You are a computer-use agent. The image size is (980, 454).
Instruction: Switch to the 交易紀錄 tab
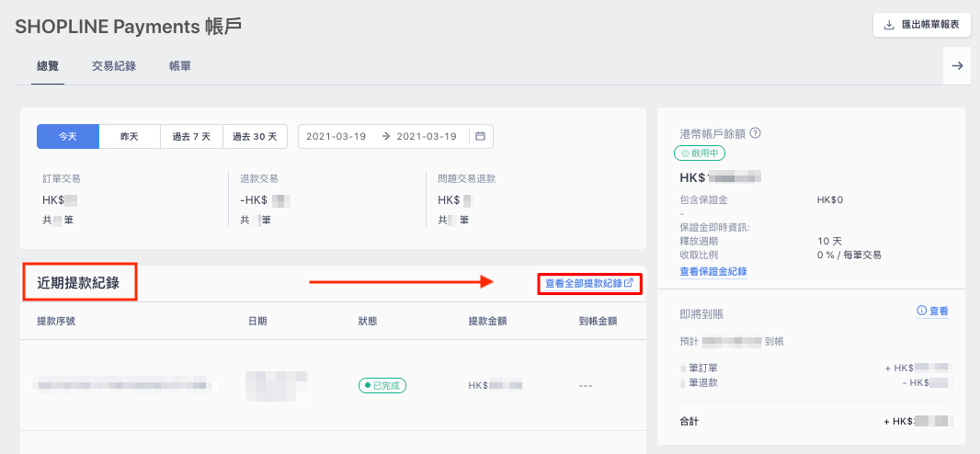114,65
